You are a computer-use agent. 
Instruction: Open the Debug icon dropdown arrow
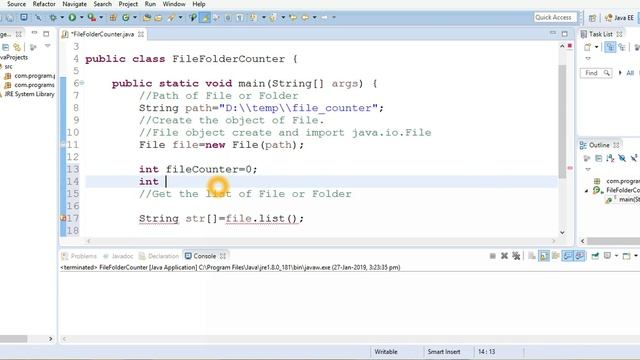(62, 18)
